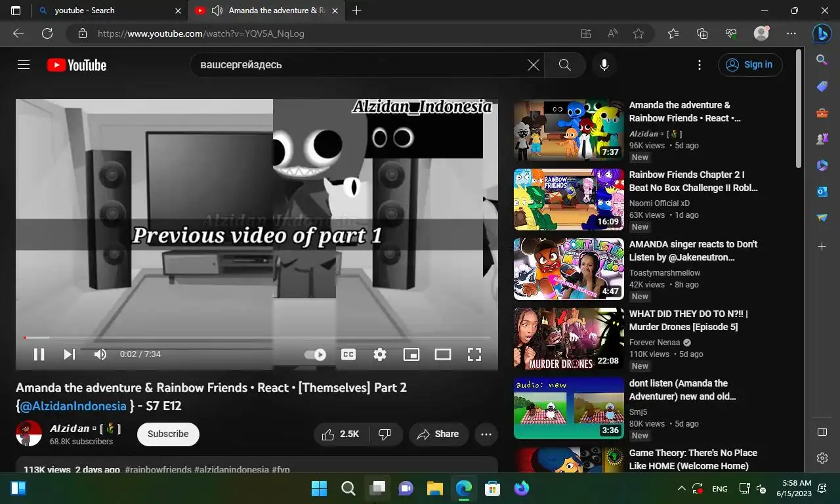The width and height of the screenshot is (840, 504).
Task: Skip to the next video
Action: coord(69,354)
